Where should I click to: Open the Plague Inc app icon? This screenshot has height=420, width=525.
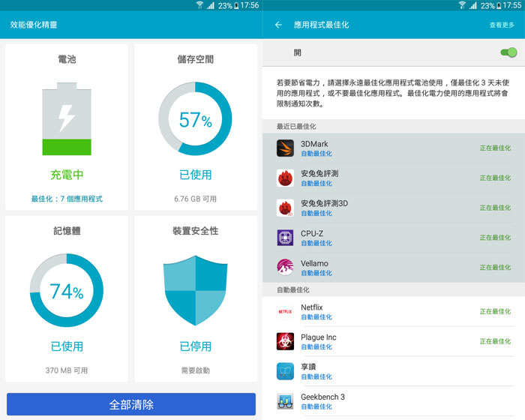(285, 341)
